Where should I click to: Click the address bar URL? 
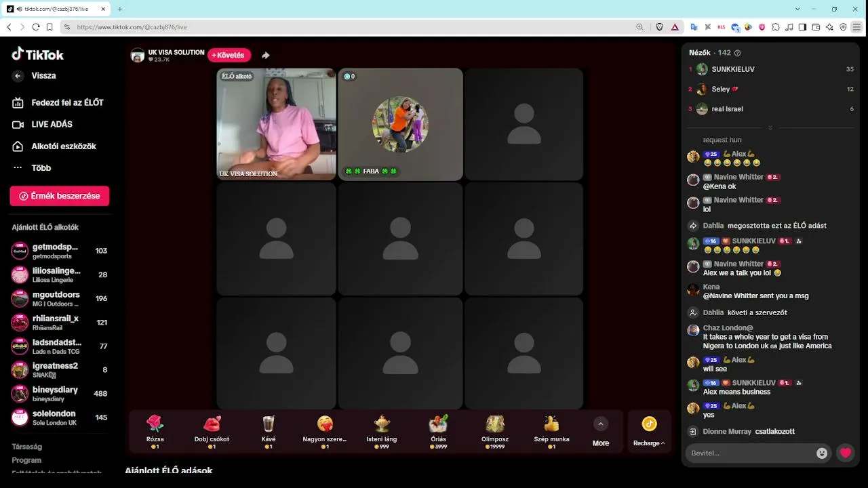[132, 27]
